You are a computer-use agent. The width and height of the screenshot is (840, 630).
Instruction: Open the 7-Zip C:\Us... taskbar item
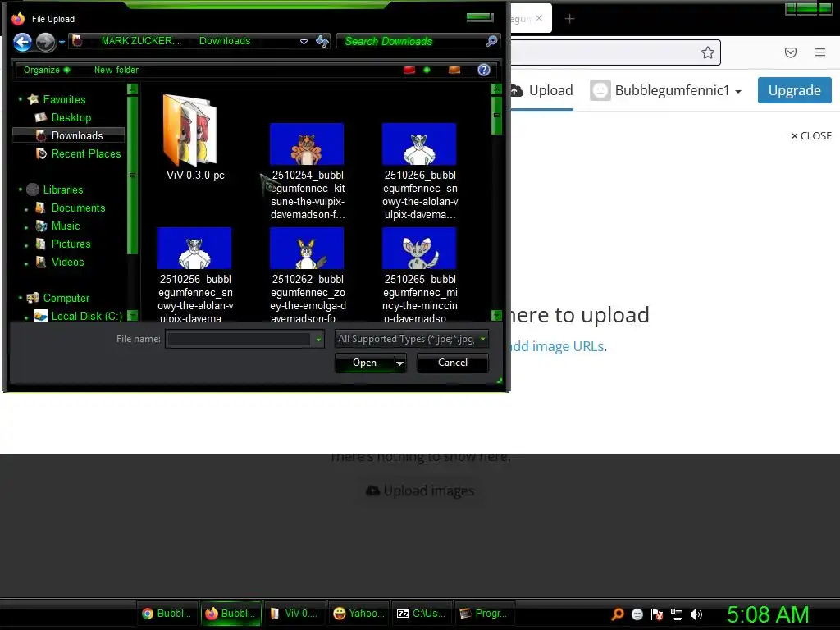point(422,614)
